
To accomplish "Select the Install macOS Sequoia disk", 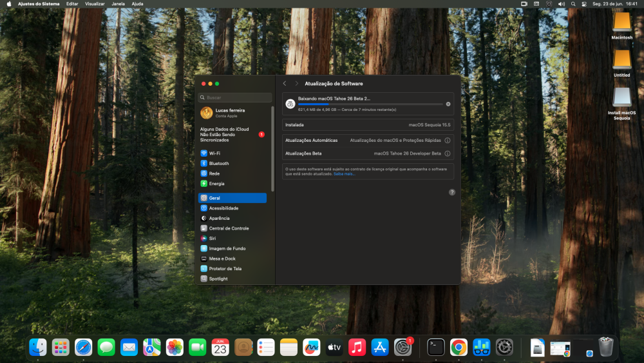I will click(622, 104).
